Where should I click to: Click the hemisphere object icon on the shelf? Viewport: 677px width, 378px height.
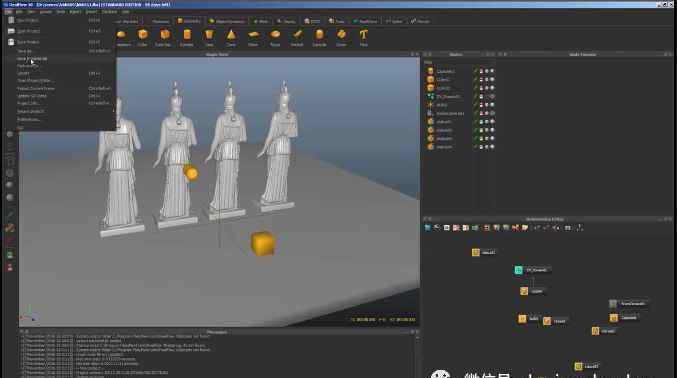(121, 35)
